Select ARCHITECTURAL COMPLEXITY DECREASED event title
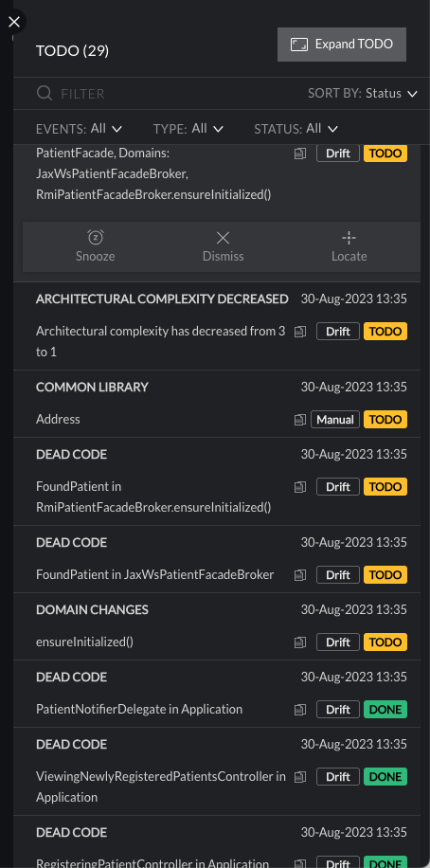This screenshot has width=430, height=868. [x=162, y=299]
